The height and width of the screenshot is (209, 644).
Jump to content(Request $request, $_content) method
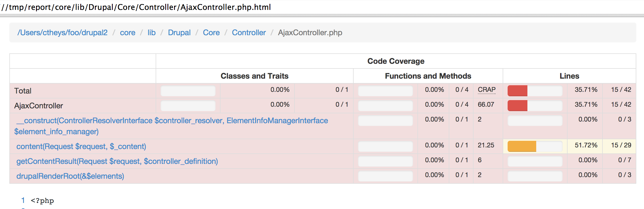click(x=81, y=146)
